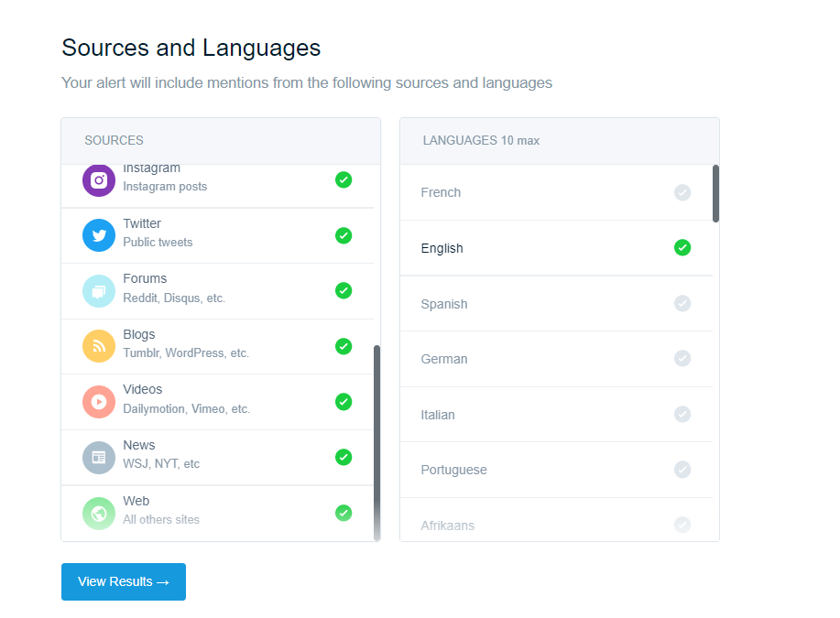The height and width of the screenshot is (618, 840).
Task: Enable the French language checkmark
Action: click(682, 192)
